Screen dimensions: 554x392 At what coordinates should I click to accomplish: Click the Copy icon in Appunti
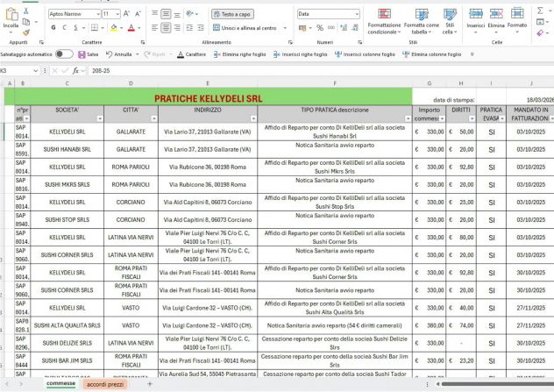pyautogui.click(x=25, y=22)
